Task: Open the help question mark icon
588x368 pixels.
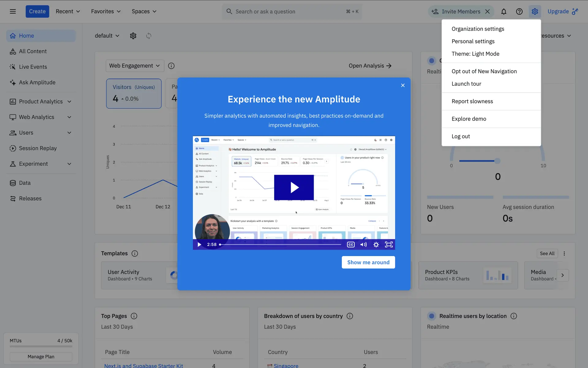Action: pyautogui.click(x=519, y=12)
